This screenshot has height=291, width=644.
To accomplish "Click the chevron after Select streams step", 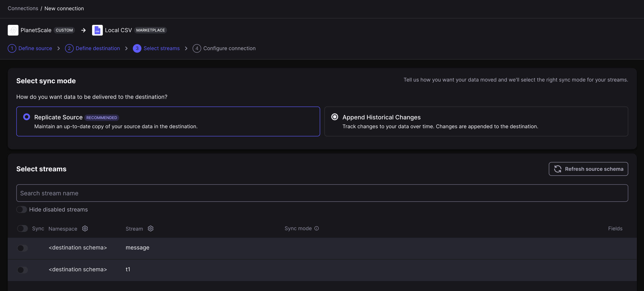I will (x=186, y=48).
